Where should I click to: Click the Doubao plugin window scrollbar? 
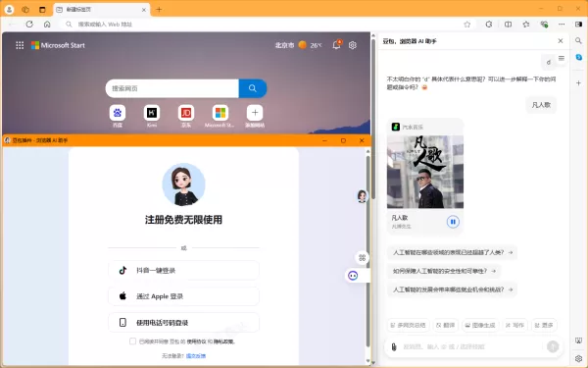tap(367, 251)
